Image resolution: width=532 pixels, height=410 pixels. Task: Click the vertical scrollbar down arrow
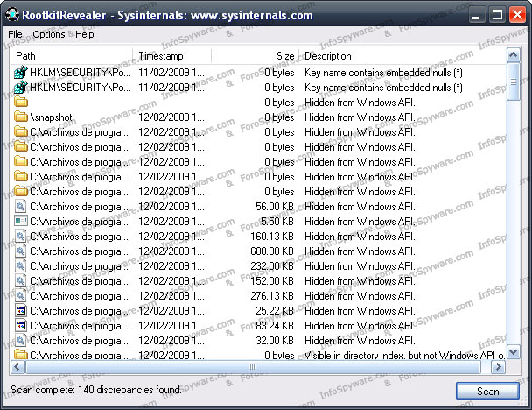coord(514,352)
